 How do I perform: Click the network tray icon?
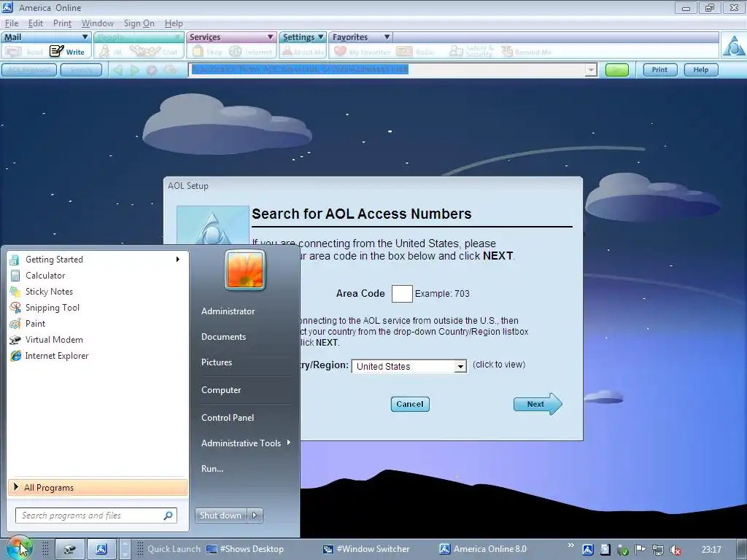(657, 550)
